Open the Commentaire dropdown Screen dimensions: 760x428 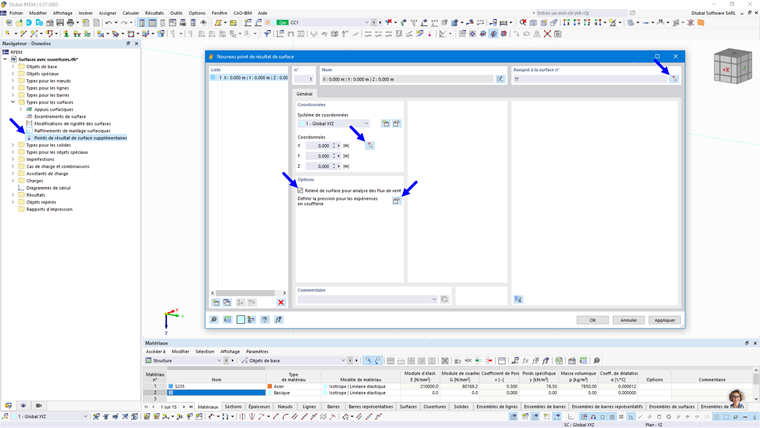[367, 300]
